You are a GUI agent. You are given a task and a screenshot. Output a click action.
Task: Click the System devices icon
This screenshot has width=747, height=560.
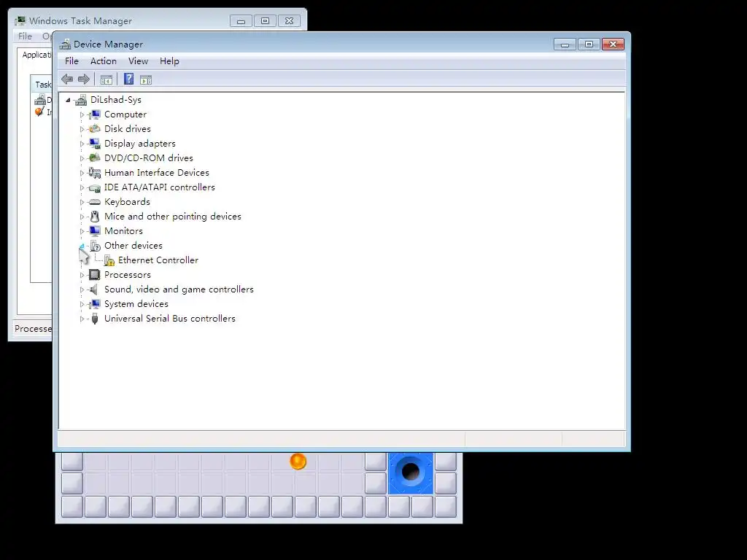pyautogui.click(x=95, y=304)
